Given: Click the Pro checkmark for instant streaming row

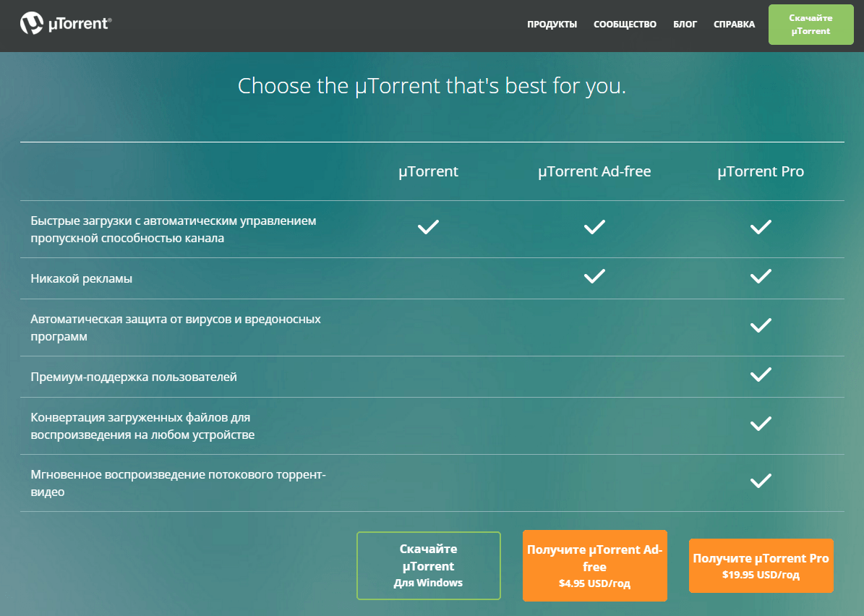Looking at the screenshot, I should pos(761,481).
